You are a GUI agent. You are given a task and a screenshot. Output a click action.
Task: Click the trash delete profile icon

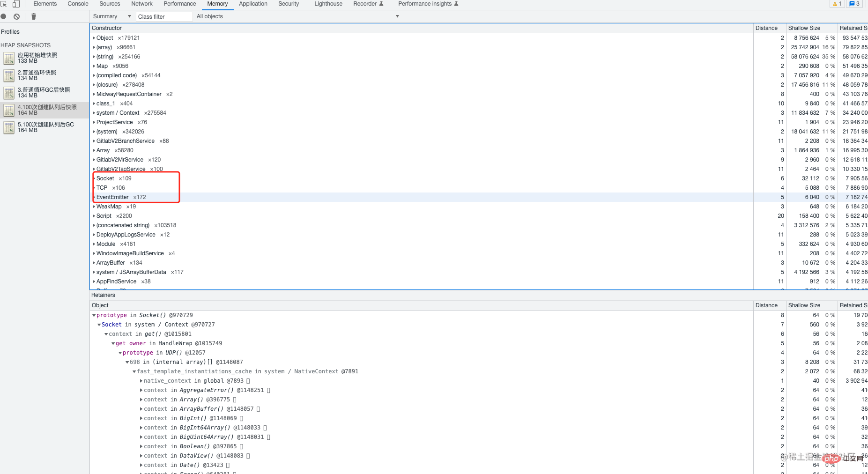(x=34, y=16)
